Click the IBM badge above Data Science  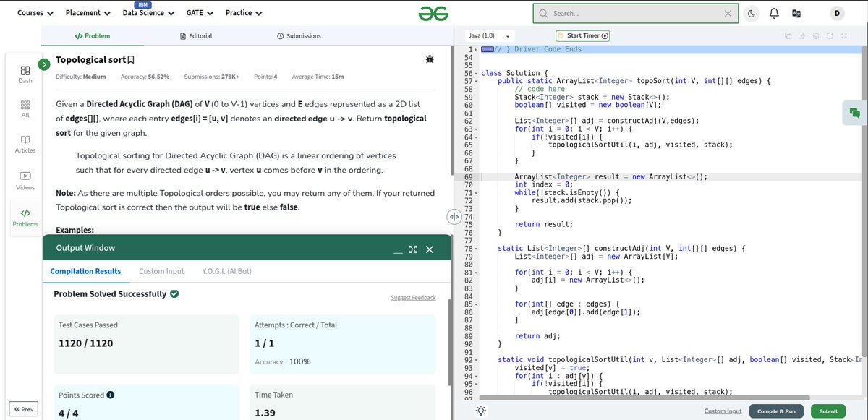(142, 4)
